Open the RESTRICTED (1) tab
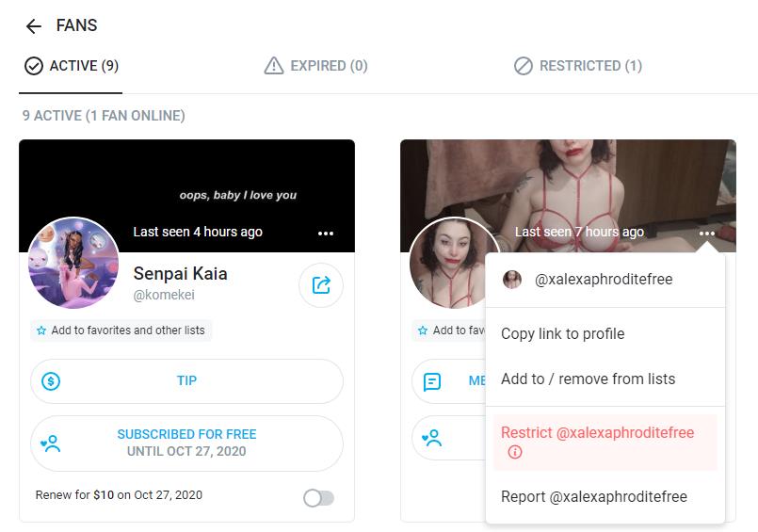The height and width of the screenshot is (532, 758). [578, 66]
